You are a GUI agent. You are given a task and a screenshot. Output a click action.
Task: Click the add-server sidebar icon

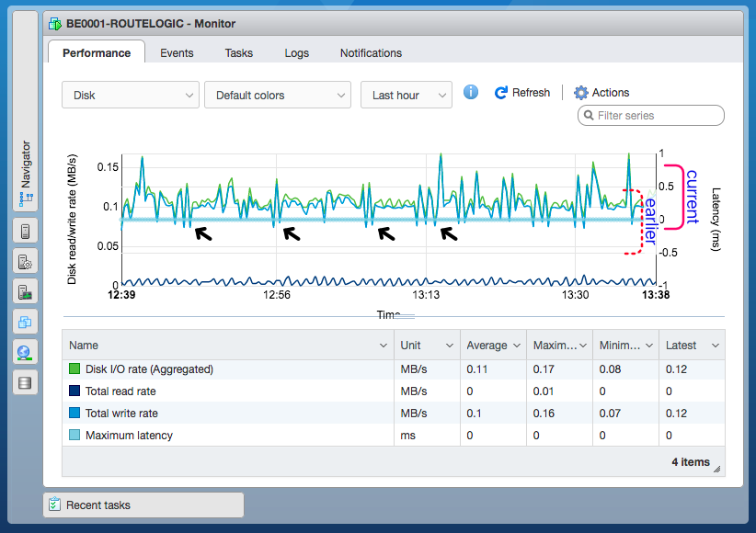coord(25,291)
